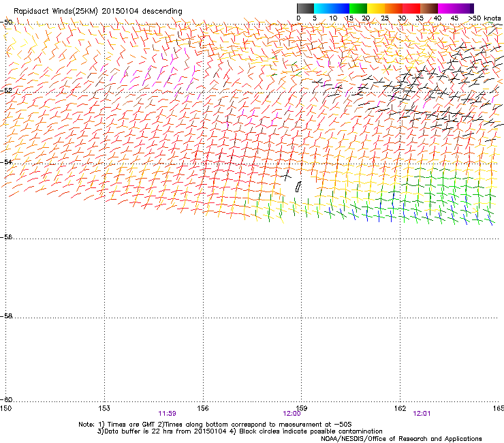Click the 153 longitude axis label
504x443 pixels.
104,408
